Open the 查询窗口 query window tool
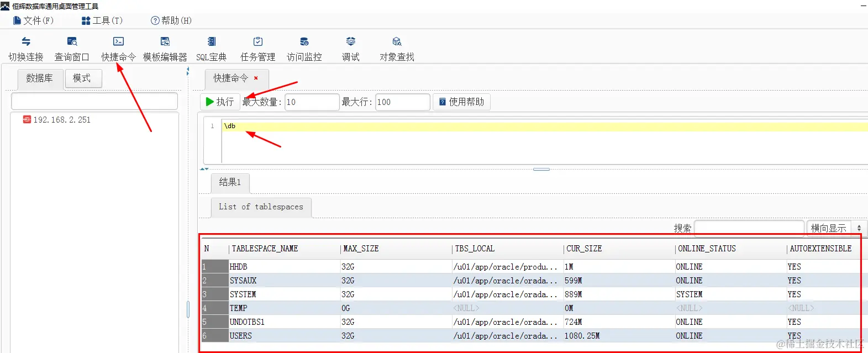Viewport: 868px width, 353px height. pos(72,49)
